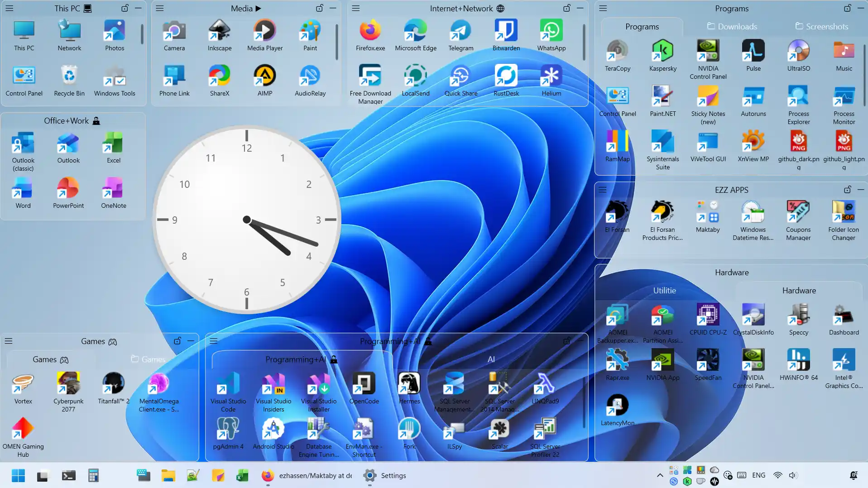This screenshot has width=868, height=488.
Task: Launch HWiNFO 64 icon
Action: [799, 365]
